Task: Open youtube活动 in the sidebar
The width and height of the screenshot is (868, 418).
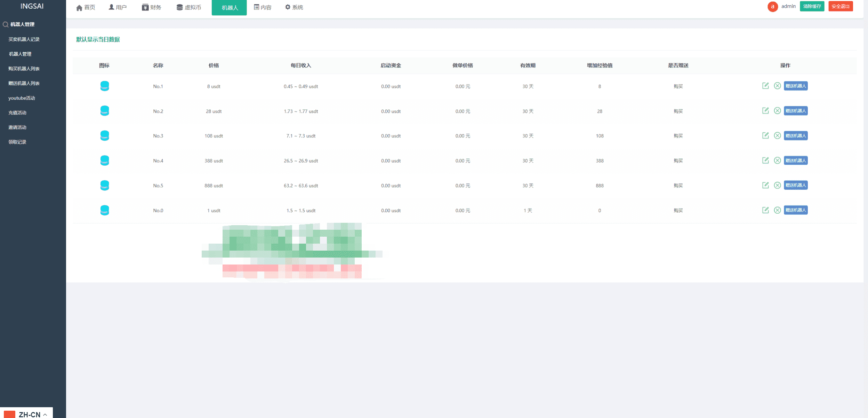Action: [22, 98]
